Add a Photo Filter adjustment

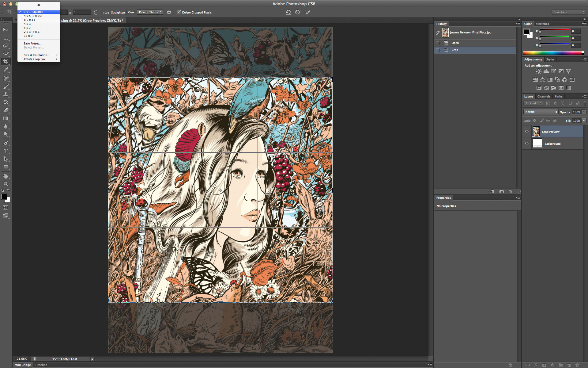pos(557,79)
